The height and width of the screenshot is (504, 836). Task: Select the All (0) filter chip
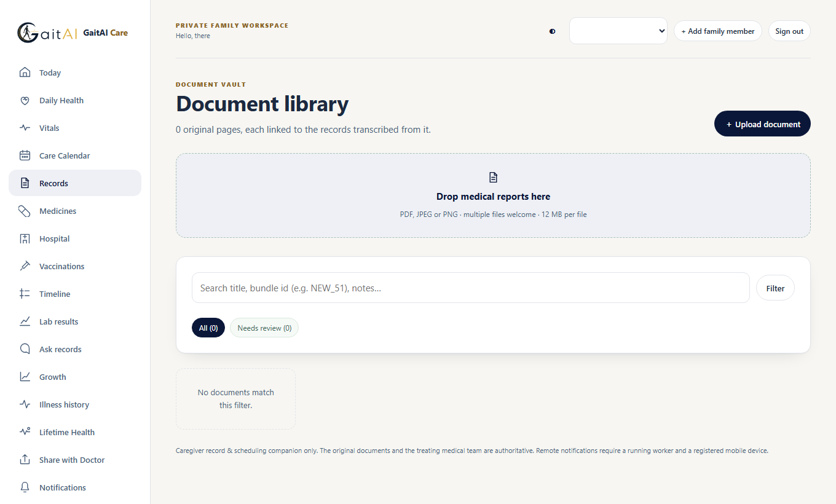click(208, 328)
